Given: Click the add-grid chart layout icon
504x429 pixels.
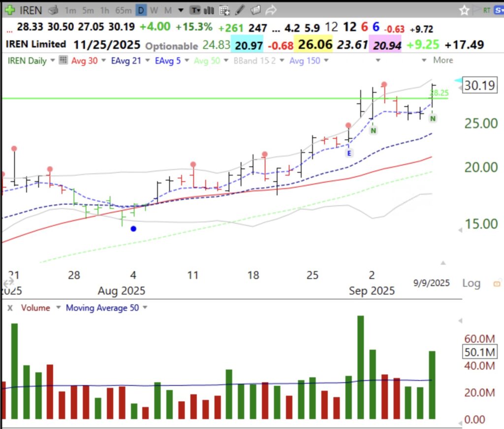Looking at the screenshot, I should click(224, 10).
